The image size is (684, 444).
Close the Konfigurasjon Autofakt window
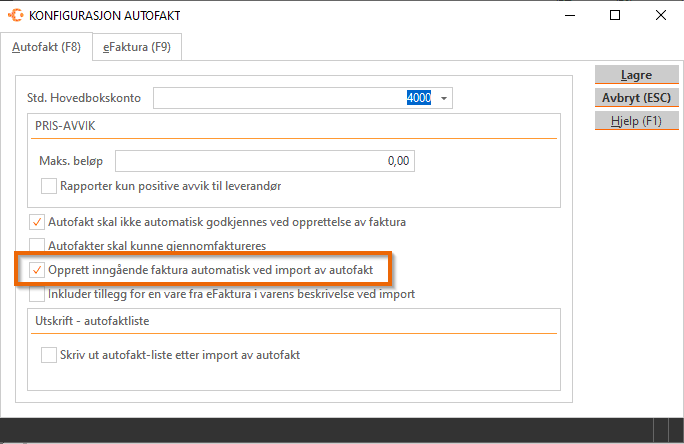[x=661, y=15]
